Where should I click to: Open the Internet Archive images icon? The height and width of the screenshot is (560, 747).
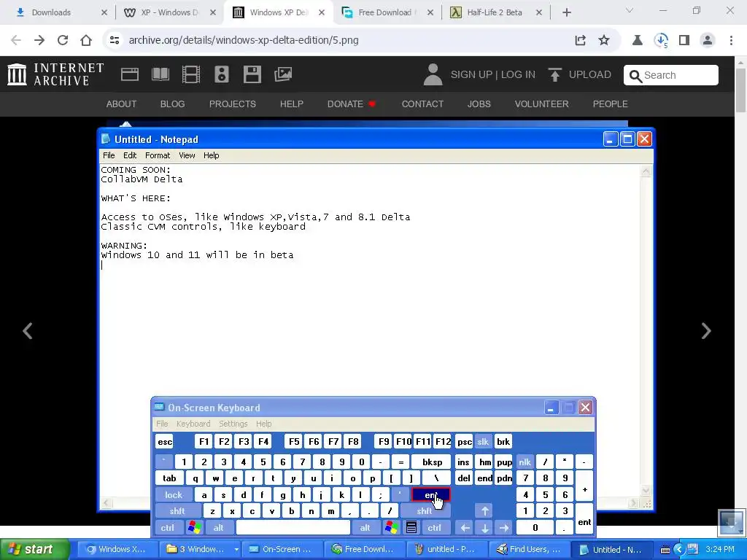click(283, 74)
